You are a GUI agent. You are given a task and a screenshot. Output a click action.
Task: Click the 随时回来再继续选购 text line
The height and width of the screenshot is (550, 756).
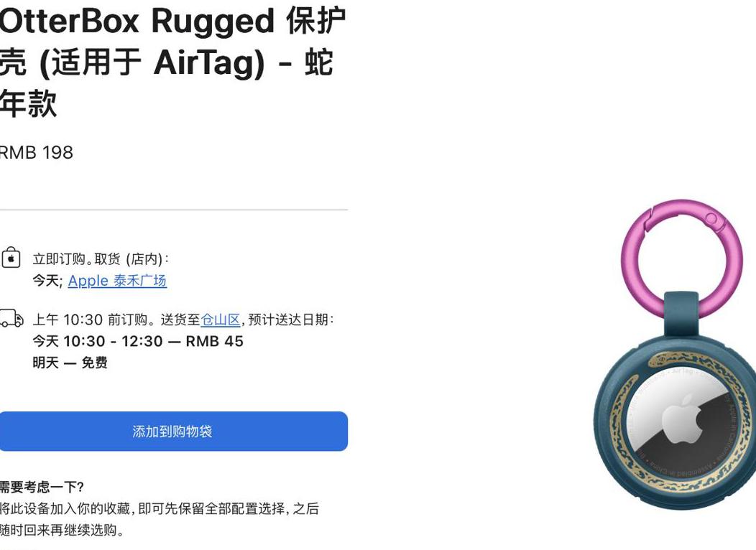point(62,530)
